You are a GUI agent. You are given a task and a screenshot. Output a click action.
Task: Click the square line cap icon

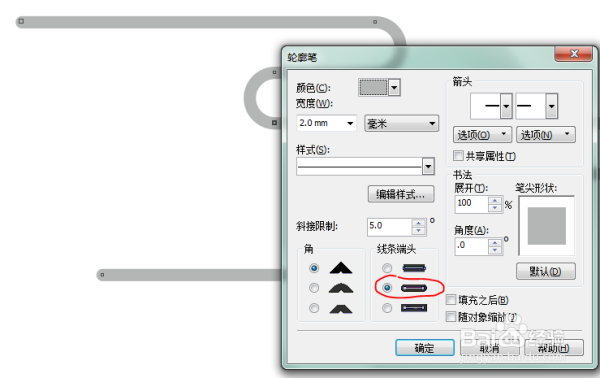(414, 268)
